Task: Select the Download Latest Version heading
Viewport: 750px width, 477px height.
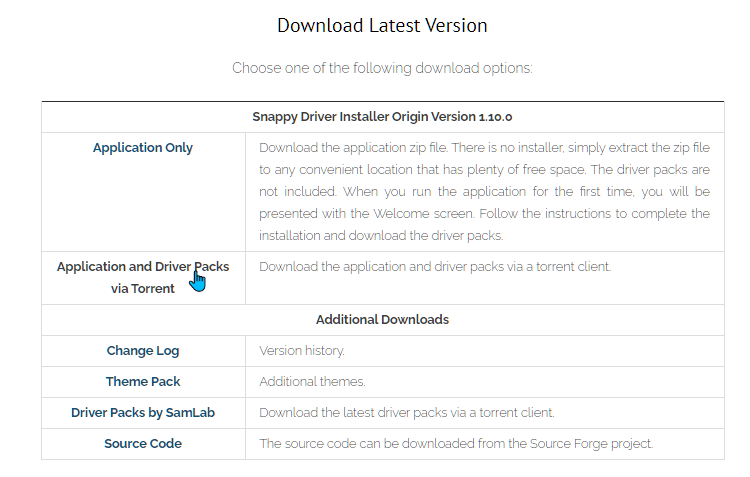Action: point(382,25)
